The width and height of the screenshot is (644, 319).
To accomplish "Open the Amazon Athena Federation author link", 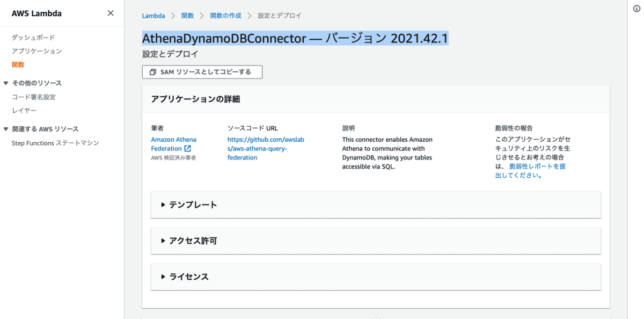I will tap(173, 144).
